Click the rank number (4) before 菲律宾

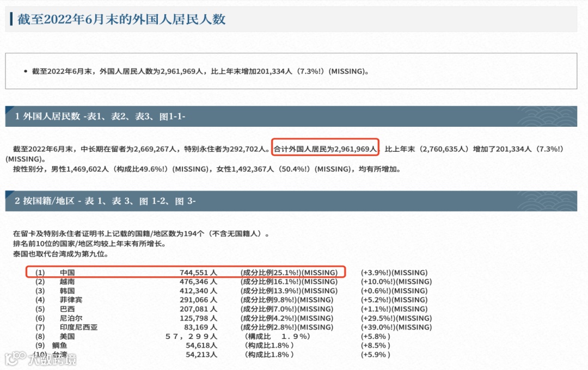point(40,300)
